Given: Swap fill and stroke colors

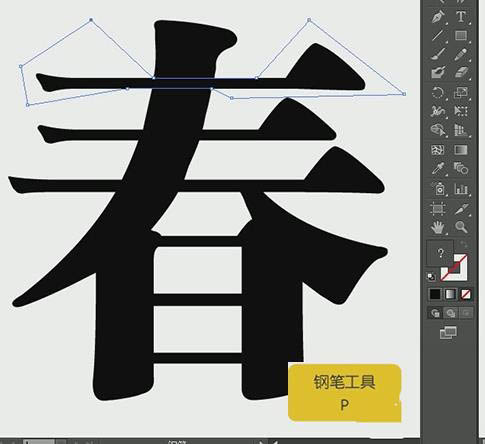Looking at the screenshot, I should click(x=464, y=245).
